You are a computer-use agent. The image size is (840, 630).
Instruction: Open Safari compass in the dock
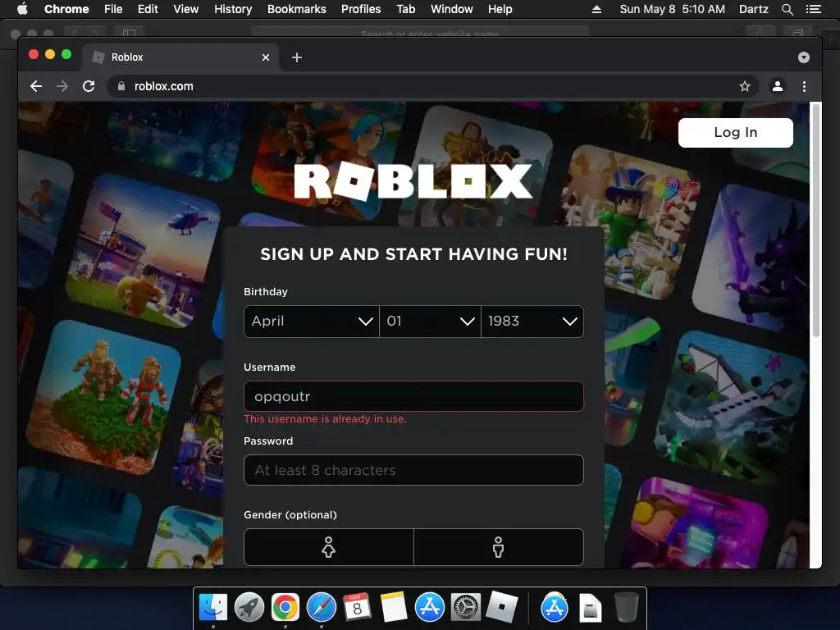(322, 608)
